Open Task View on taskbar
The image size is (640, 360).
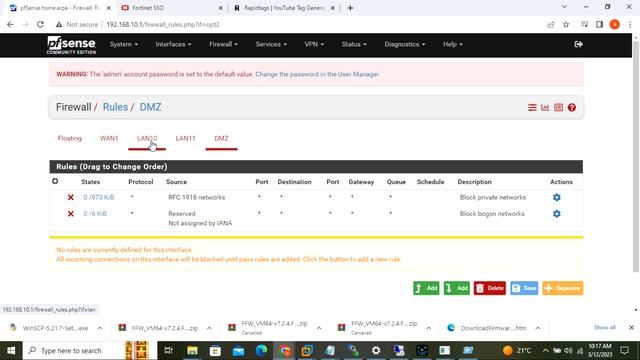coord(168,351)
